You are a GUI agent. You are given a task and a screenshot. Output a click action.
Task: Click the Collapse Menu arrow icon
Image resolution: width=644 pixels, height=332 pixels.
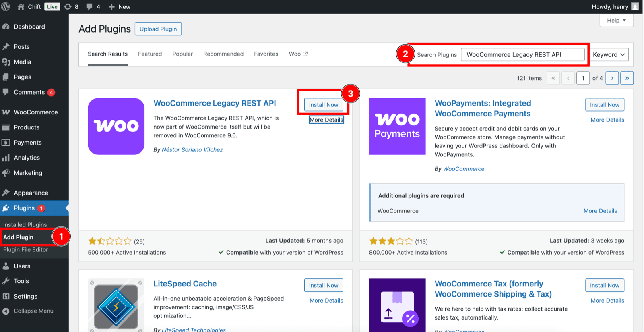[6, 311]
